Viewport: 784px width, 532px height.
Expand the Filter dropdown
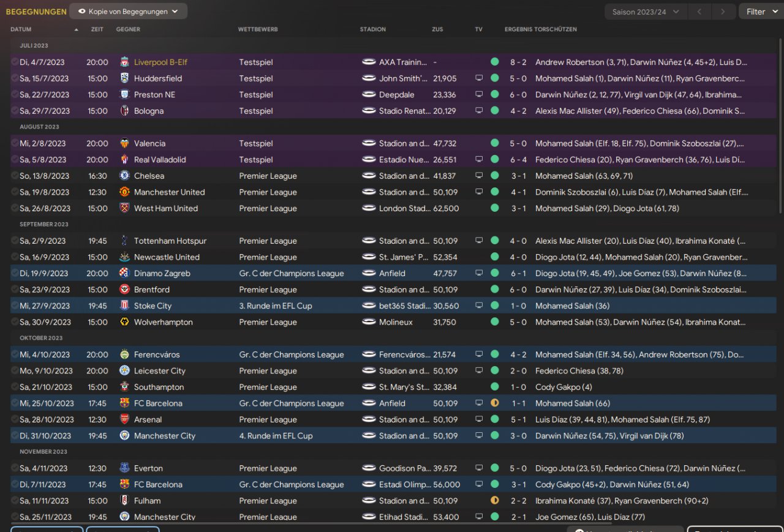click(760, 12)
